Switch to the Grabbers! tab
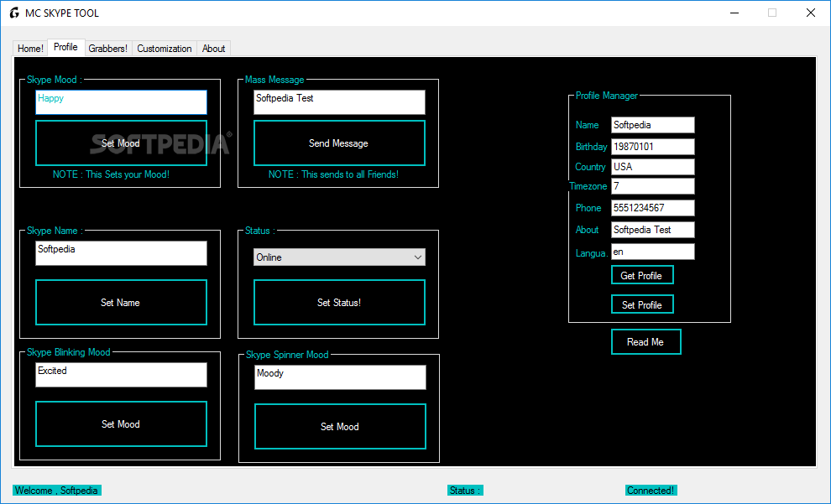Viewport: 831px width, 504px height. 108,48
